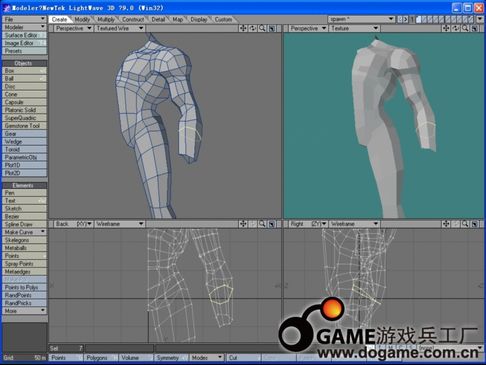Click the Sel count field
The width and height of the screenshot is (486, 365).
[66, 348]
